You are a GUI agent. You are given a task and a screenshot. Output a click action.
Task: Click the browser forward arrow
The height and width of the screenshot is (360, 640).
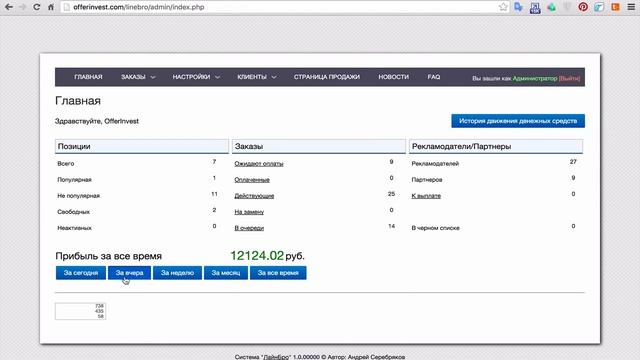pos(22,7)
